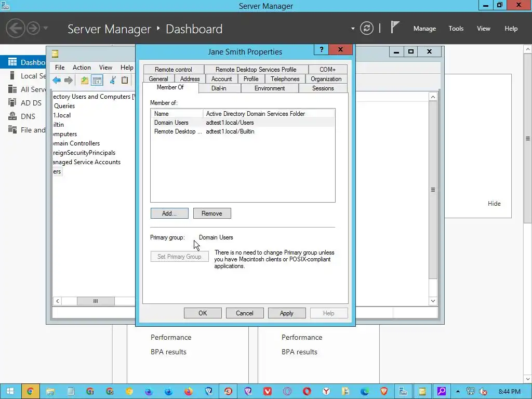
Task: Launch Microsoft Edge from the taskbar
Action: (x=365, y=392)
